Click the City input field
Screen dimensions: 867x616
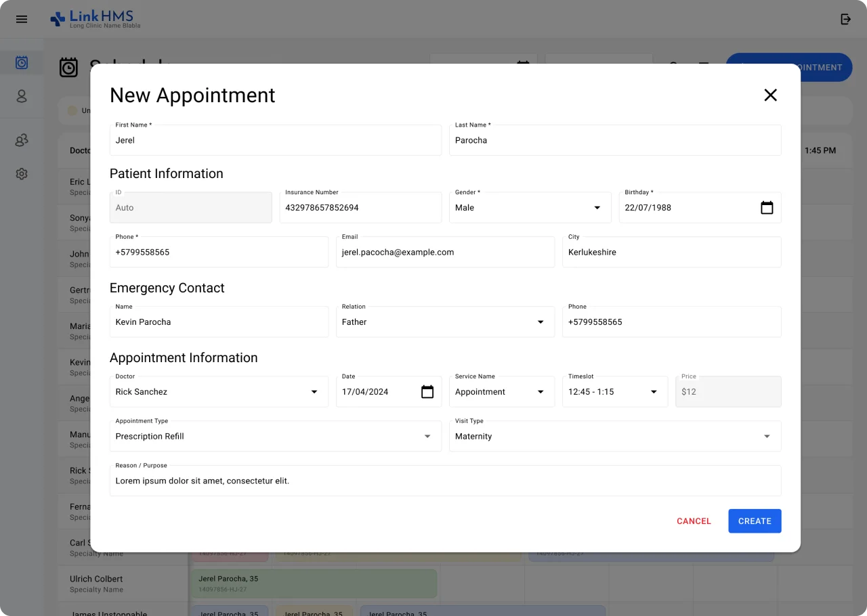pos(671,252)
